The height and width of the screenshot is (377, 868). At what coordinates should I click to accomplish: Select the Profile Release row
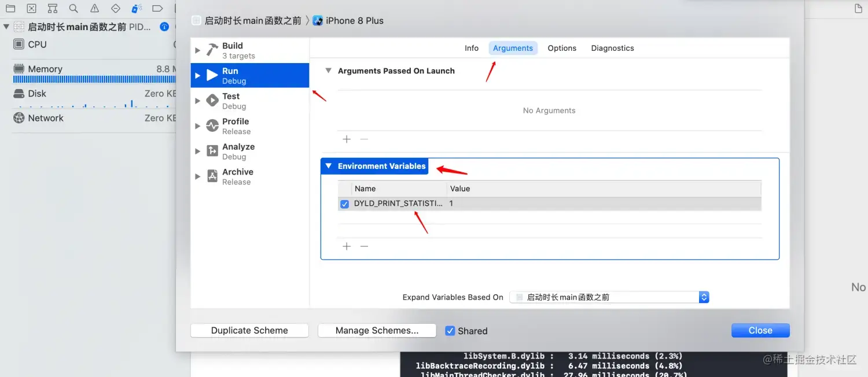pos(250,126)
